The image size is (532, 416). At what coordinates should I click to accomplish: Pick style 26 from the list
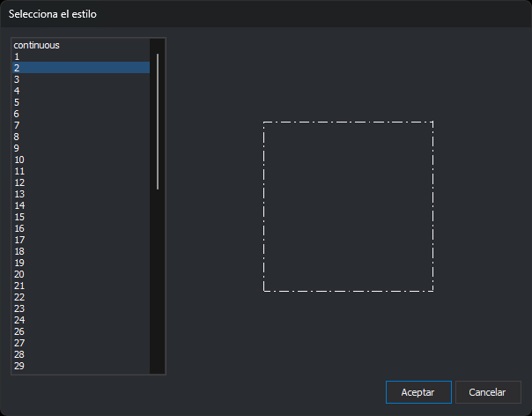[x=81, y=331]
